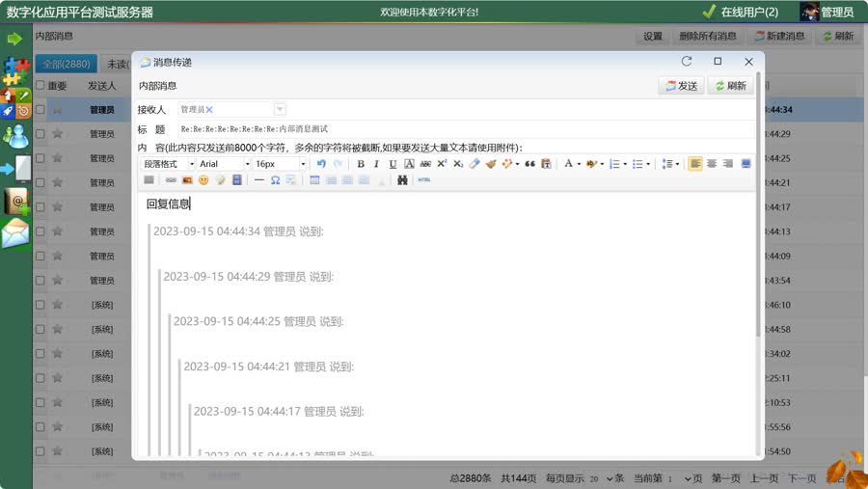Image resolution: width=868 pixels, height=489 pixels.
Task: Click the undo arrow in editor toolbar
Action: tap(321, 164)
